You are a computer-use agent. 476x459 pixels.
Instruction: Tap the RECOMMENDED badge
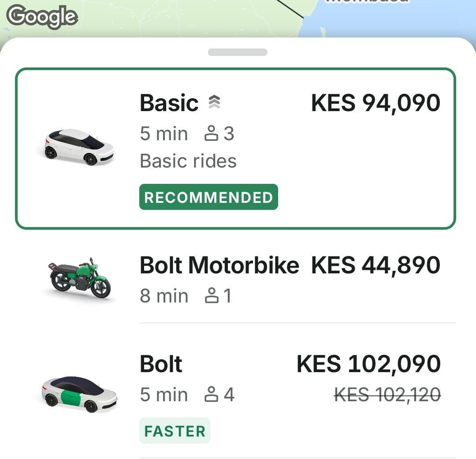[x=208, y=197]
